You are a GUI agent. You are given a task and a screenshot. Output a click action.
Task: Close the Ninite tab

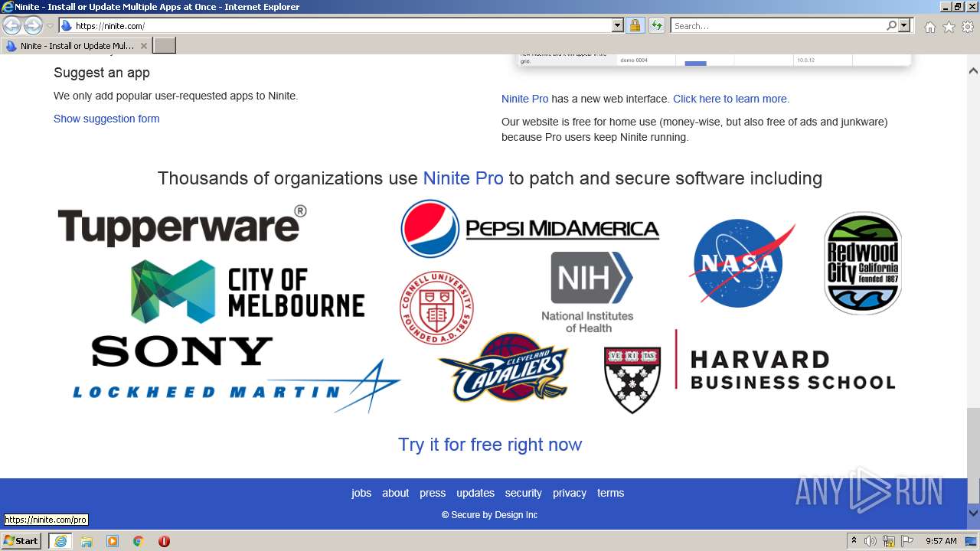coord(144,46)
